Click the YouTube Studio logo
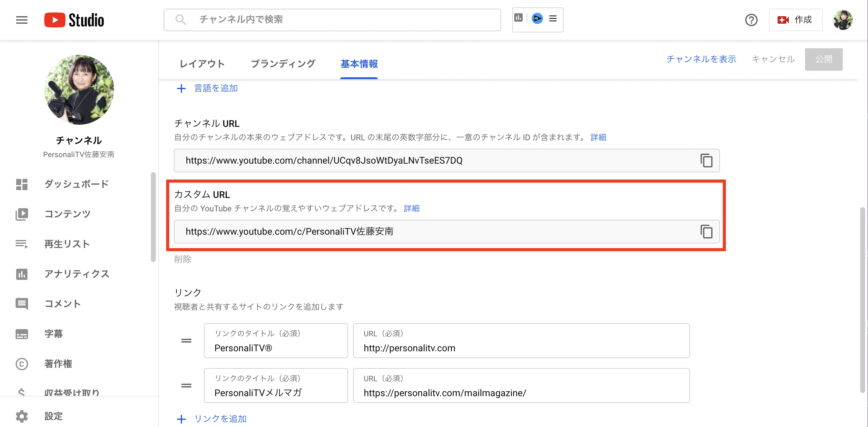Viewport: 868px width, 427px height. point(74,20)
